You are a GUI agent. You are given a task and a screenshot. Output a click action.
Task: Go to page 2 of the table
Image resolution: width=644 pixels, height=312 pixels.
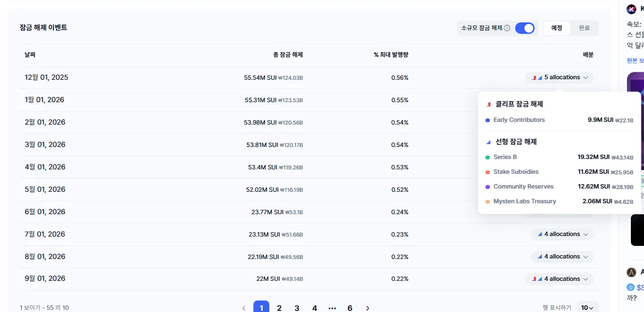click(279, 308)
